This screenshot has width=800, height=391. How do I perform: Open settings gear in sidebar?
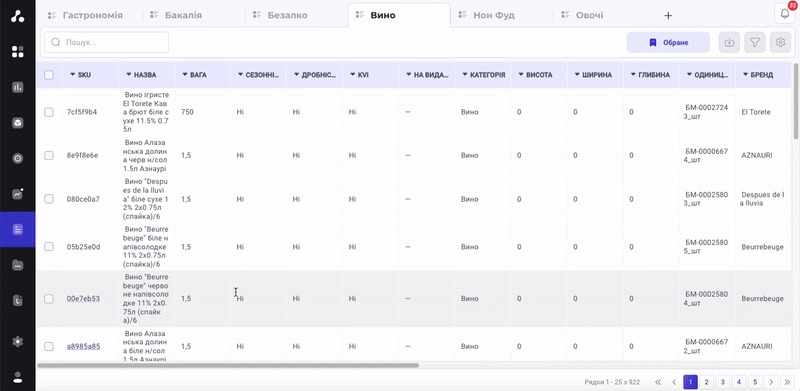(x=17, y=341)
